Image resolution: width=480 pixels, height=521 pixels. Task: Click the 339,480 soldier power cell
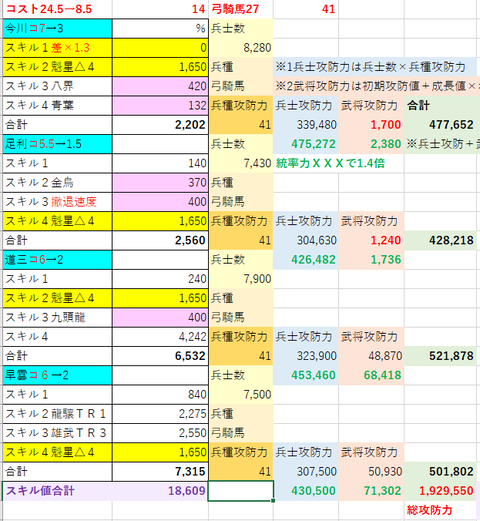(x=306, y=125)
